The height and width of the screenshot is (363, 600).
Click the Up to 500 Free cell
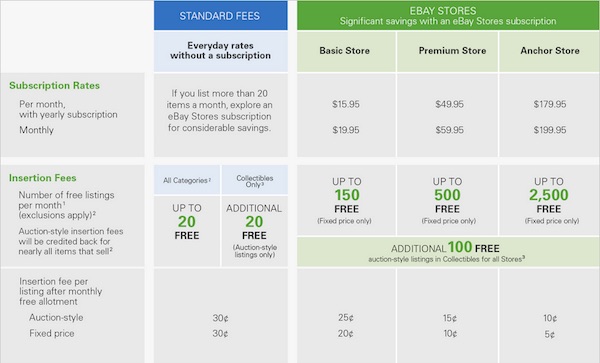click(x=448, y=200)
